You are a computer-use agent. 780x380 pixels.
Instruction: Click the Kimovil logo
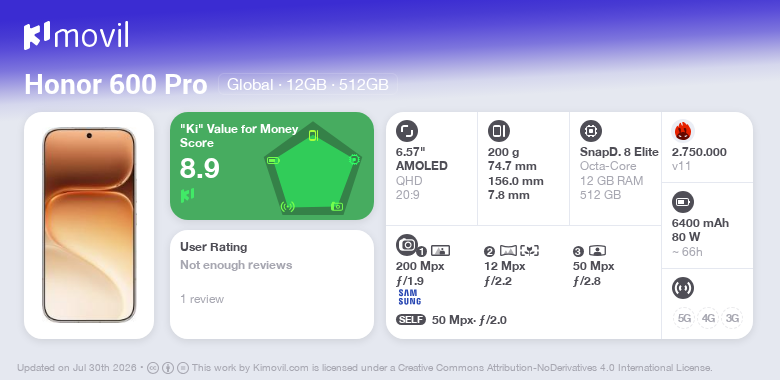(x=76, y=36)
